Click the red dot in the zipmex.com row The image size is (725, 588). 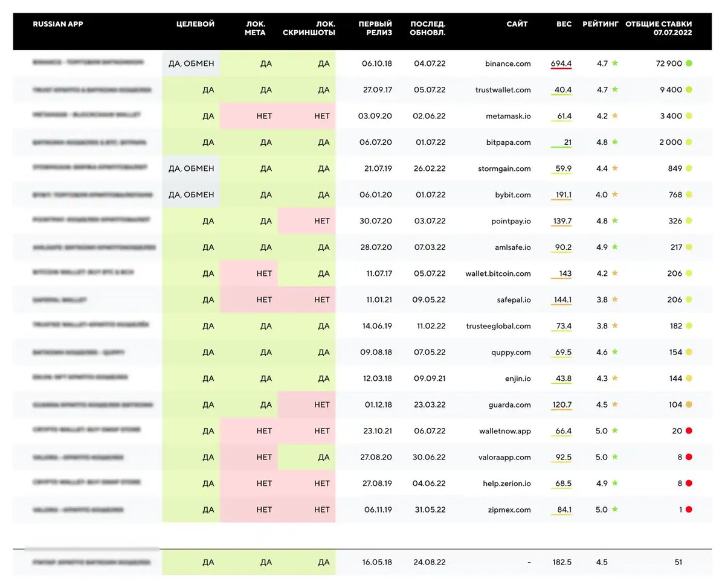(x=689, y=510)
